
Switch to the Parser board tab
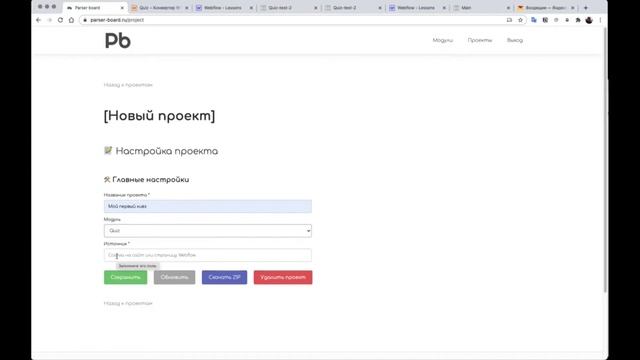[95, 8]
